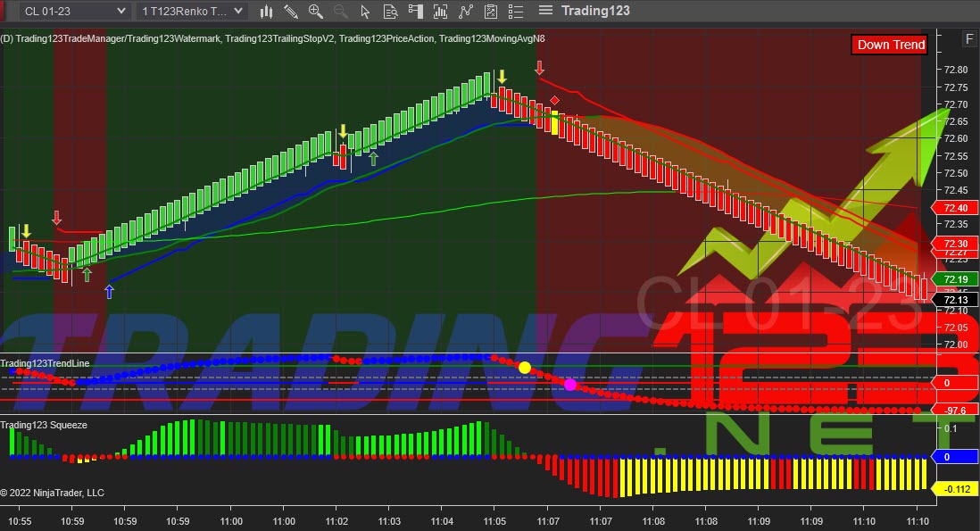Open the strategies icon
This screenshot has width=980, height=531.
coord(491,11)
